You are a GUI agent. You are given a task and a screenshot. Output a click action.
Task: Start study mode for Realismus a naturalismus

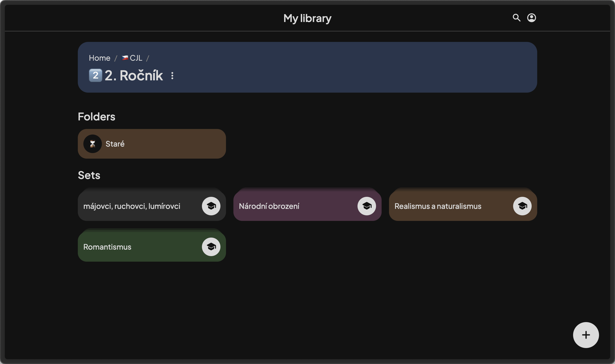pos(522,206)
